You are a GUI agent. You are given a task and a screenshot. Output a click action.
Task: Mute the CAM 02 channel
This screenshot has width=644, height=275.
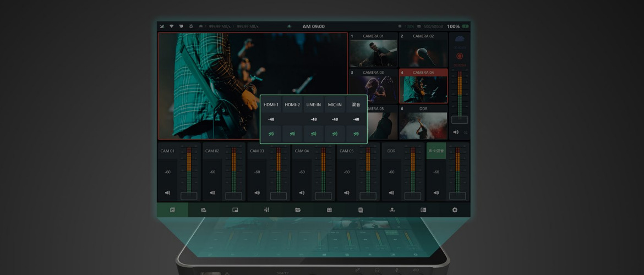coord(212,193)
